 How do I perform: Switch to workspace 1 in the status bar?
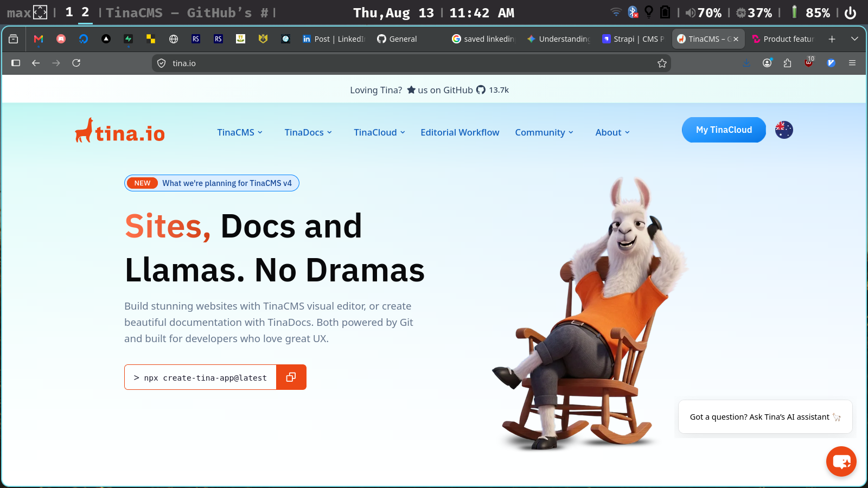pyautogui.click(x=69, y=12)
